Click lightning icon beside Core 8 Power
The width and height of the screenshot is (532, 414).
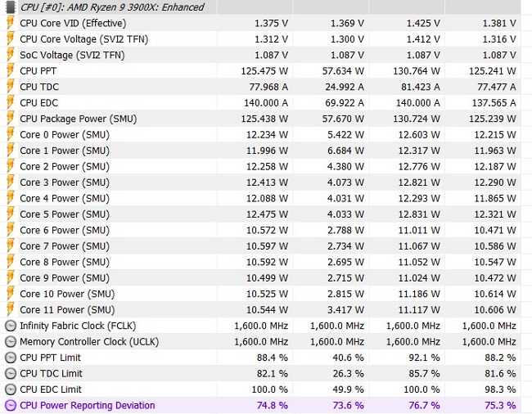[x=11, y=262]
